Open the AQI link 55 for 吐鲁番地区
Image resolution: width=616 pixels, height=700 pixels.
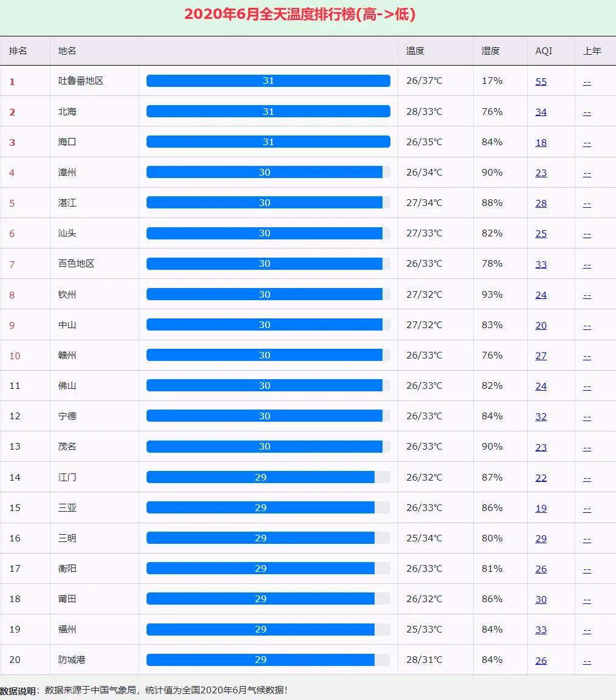tap(541, 81)
